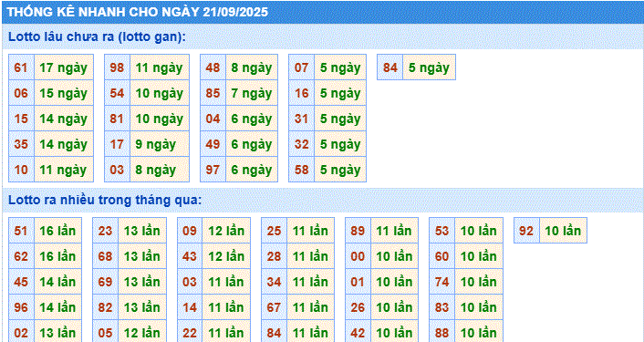Select number 74 in the frequent lotto table
Viewport: 644px width, 342px height.
coord(441,282)
